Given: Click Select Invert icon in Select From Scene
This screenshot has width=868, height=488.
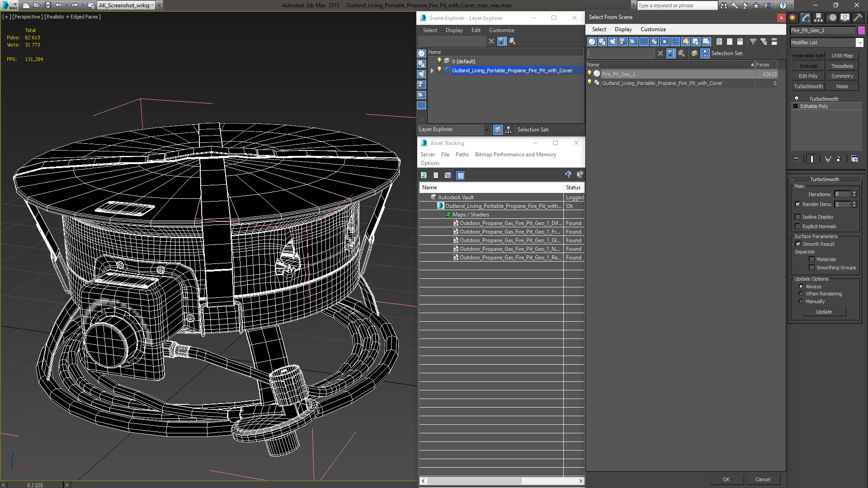Looking at the screenshot, I should tap(740, 42).
